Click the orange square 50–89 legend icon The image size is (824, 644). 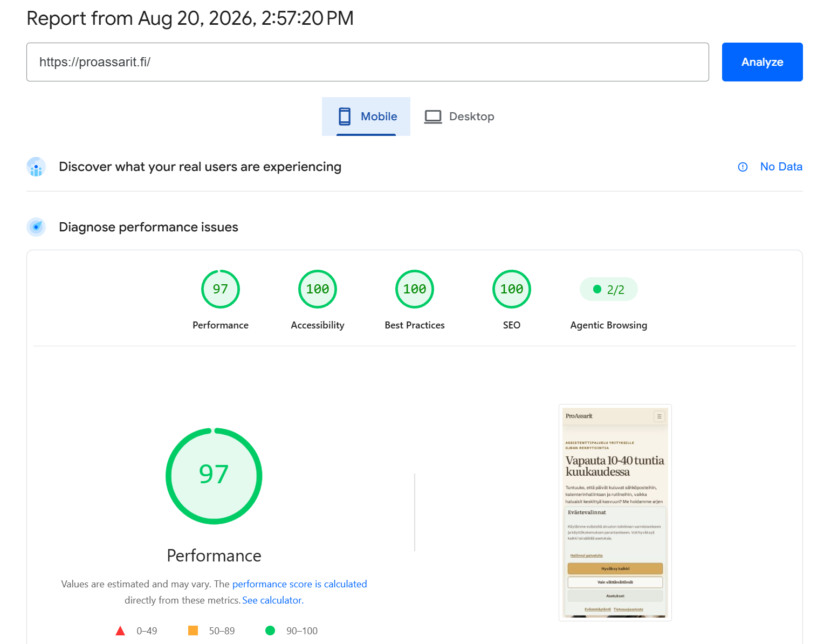click(x=193, y=631)
